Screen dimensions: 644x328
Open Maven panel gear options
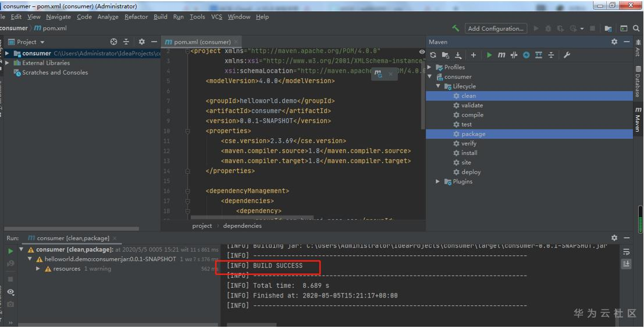coord(614,41)
